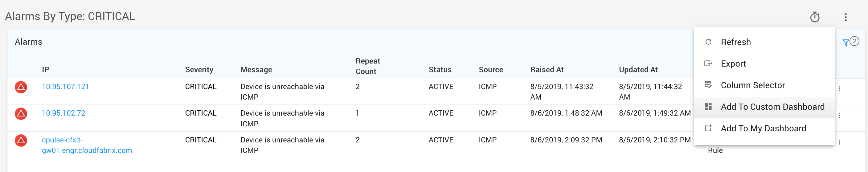
Task: Click the filter funnel icon
Action: pyautogui.click(x=845, y=43)
